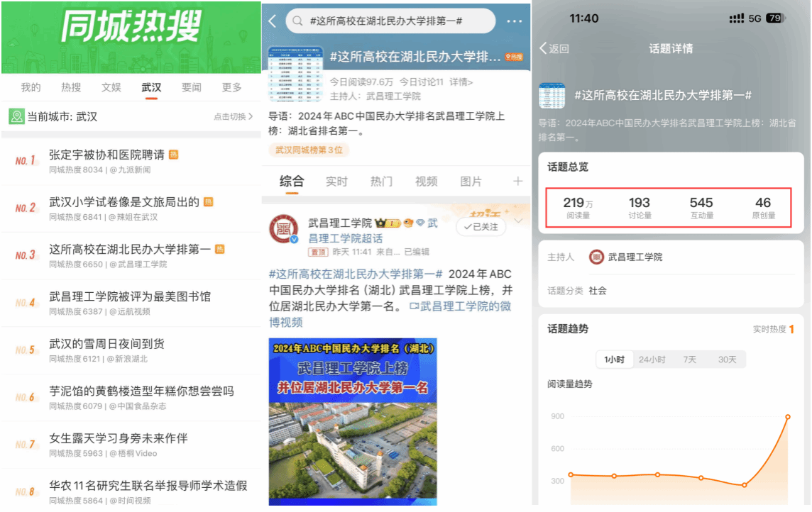Open the blue hashtag link in the post body

[x=356, y=274]
